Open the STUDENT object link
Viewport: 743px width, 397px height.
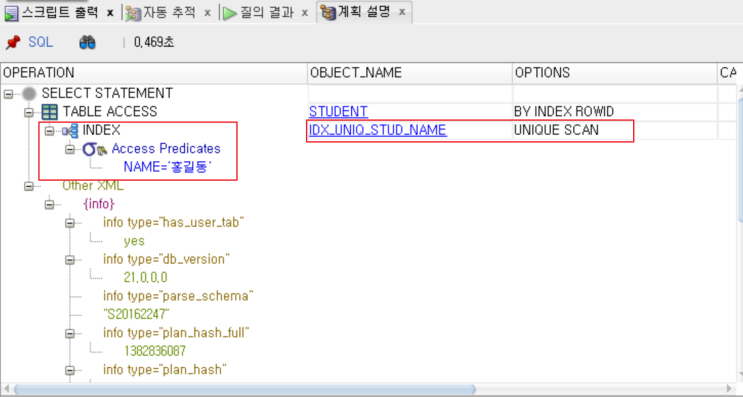tap(338, 111)
